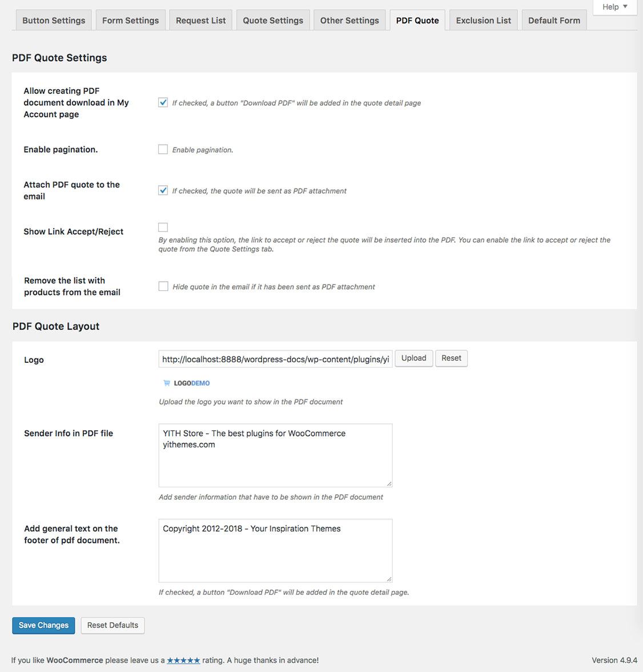The image size is (643, 672).
Task: Click the Save Changes button
Action: (x=44, y=625)
